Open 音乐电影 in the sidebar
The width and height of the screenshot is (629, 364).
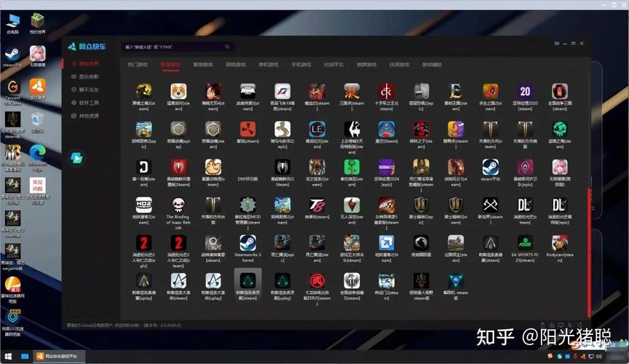tap(84, 76)
